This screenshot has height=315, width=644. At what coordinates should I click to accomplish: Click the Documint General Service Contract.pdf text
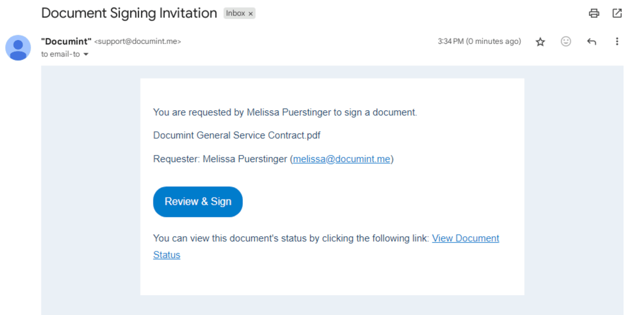(237, 135)
